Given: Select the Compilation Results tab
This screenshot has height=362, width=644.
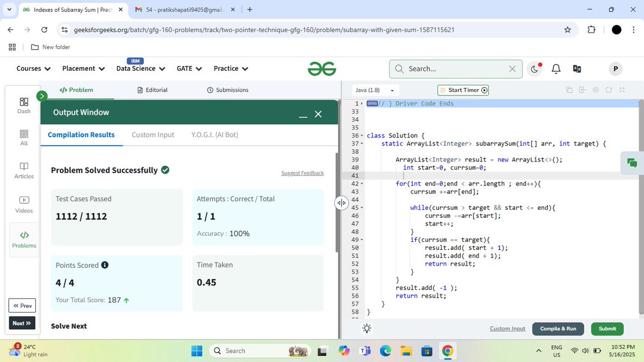Looking at the screenshot, I should coord(81,135).
